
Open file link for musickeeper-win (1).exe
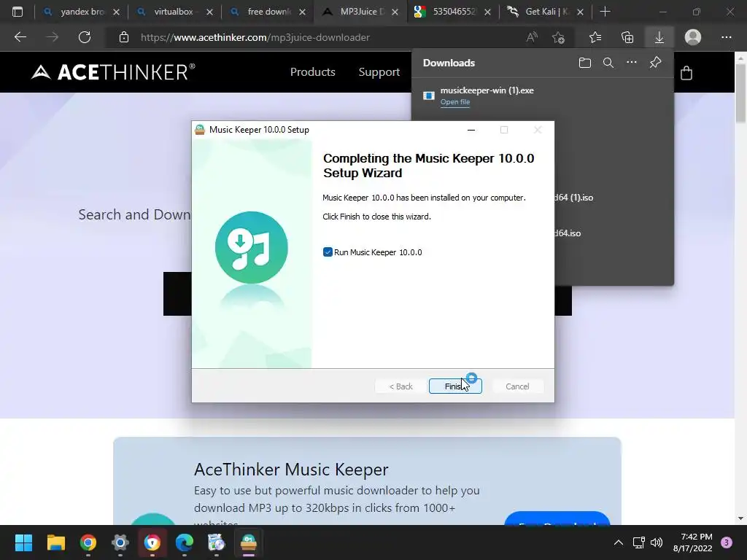click(x=455, y=102)
